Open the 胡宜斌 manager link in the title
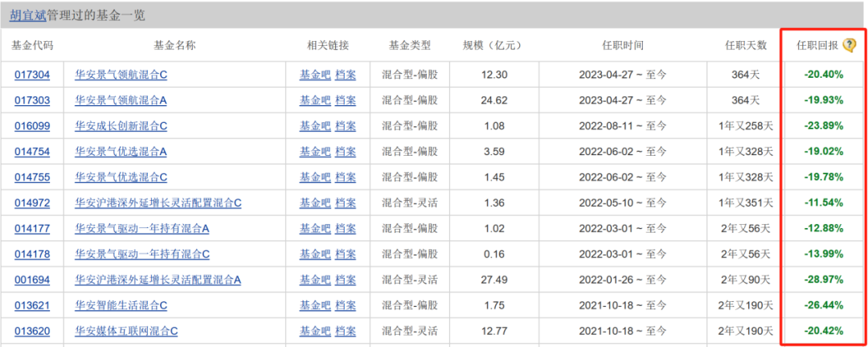Screen dimensions: 868x347 click(28, 15)
